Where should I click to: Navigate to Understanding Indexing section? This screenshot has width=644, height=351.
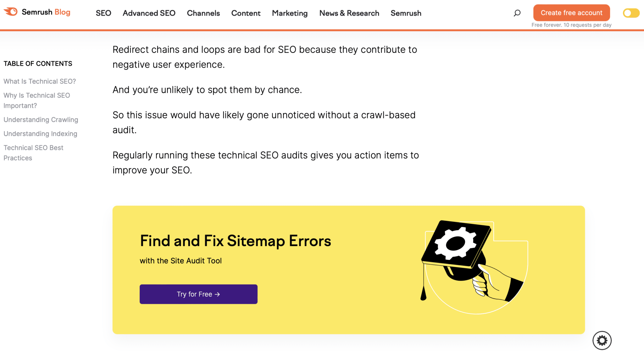click(40, 134)
